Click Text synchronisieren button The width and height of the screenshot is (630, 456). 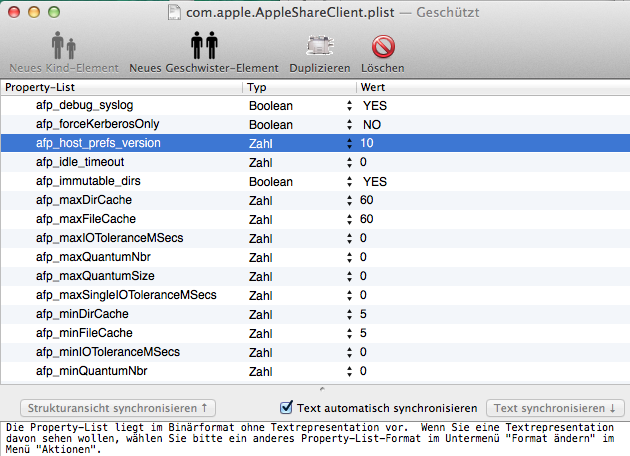click(x=555, y=408)
